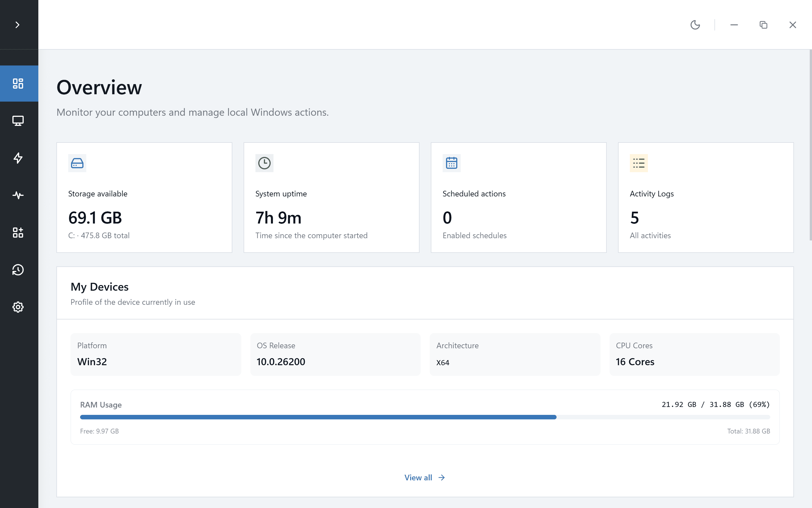Click the 'My Devices' heading
This screenshot has width=812, height=508.
(x=100, y=287)
